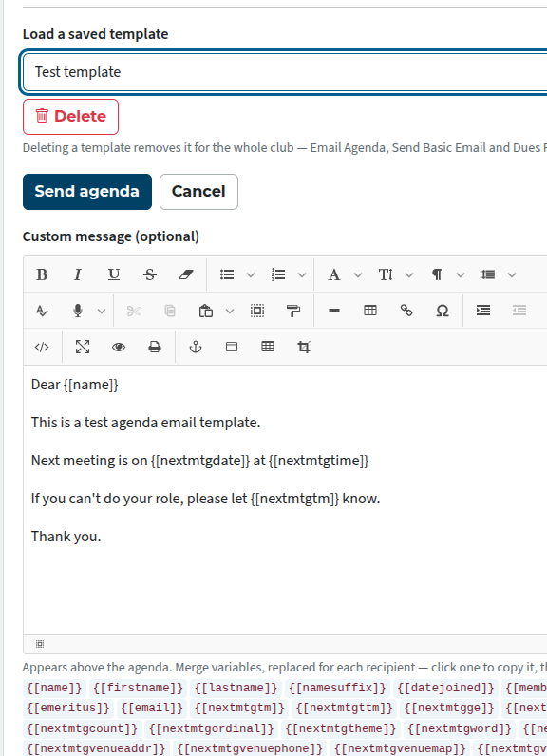Open the line height dropdown arrow
This screenshot has width=547, height=756.
(x=512, y=274)
